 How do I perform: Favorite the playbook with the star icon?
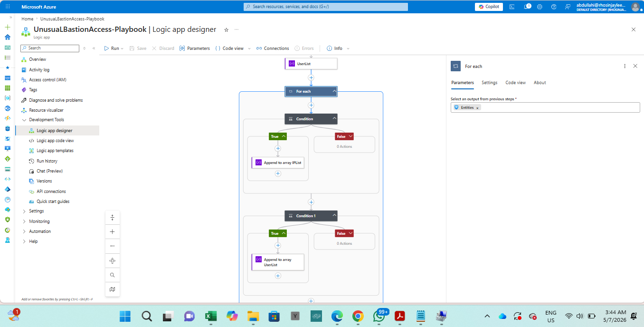(x=226, y=29)
